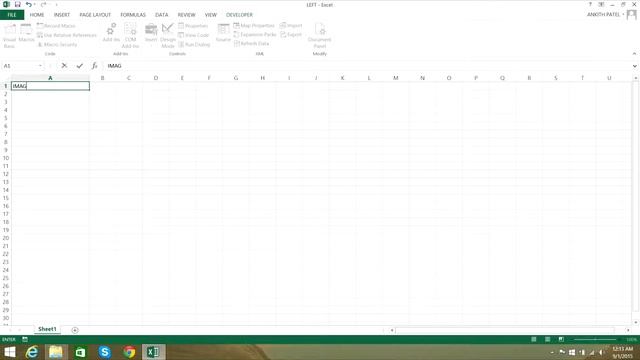Image resolution: width=640 pixels, height=360 pixels.
Task: Open COM Add-Ins dialog
Action: (x=131, y=35)
